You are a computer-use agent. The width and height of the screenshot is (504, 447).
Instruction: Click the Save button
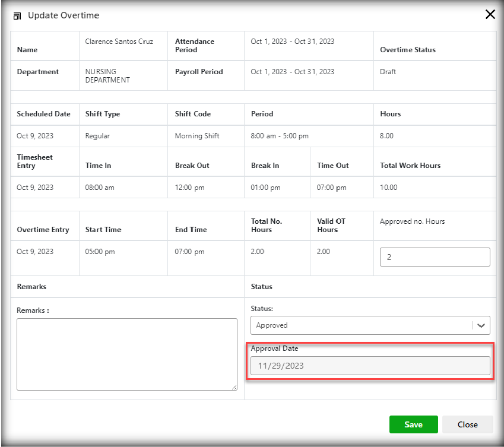(x=413, y=424)
